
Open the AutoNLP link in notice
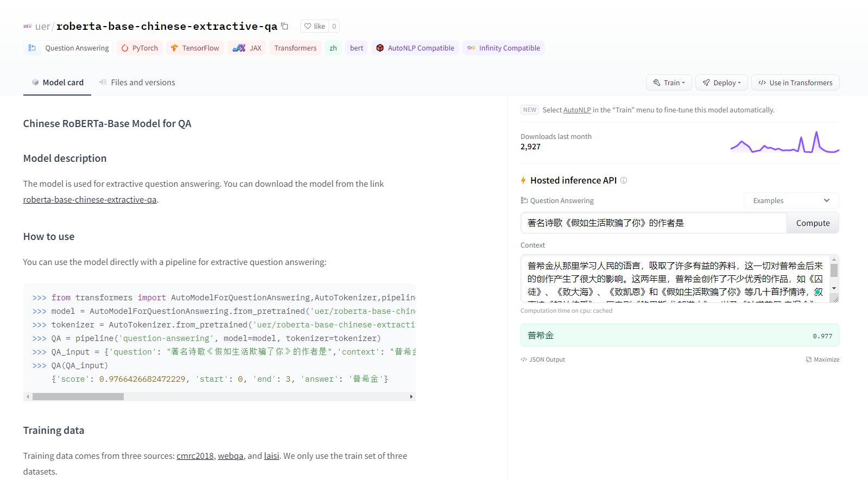click(577, 110)
